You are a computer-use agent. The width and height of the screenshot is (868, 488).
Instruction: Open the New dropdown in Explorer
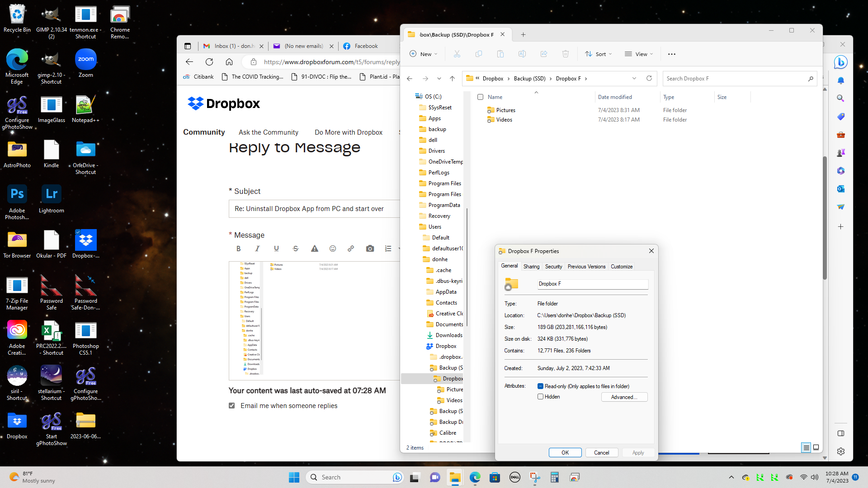pyautogui.click(x=424, y=54)
